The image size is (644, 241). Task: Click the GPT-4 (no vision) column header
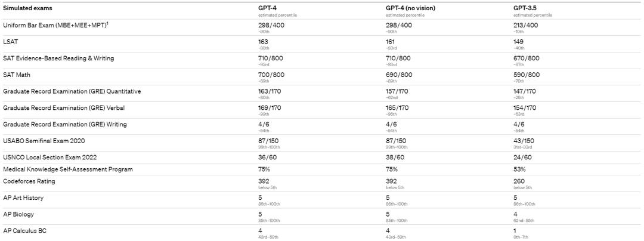pos(410,8)
